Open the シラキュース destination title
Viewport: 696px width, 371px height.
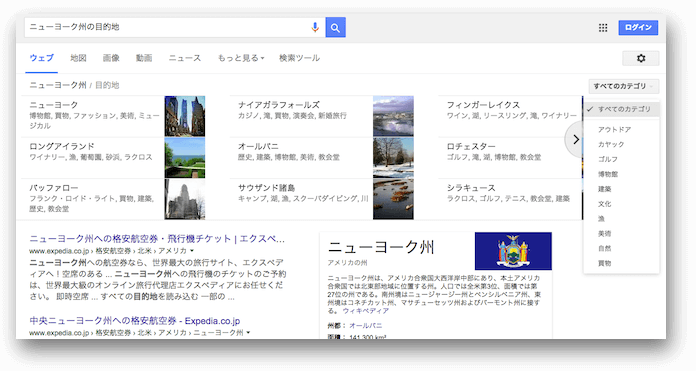coord(471,188)
